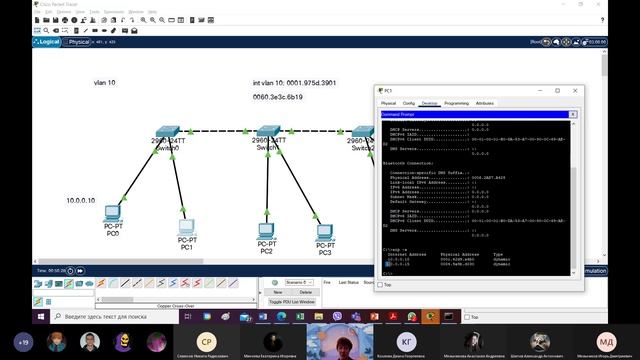Open the Options menu
This screenshot has width=640, height=360.
click(64, 12)
